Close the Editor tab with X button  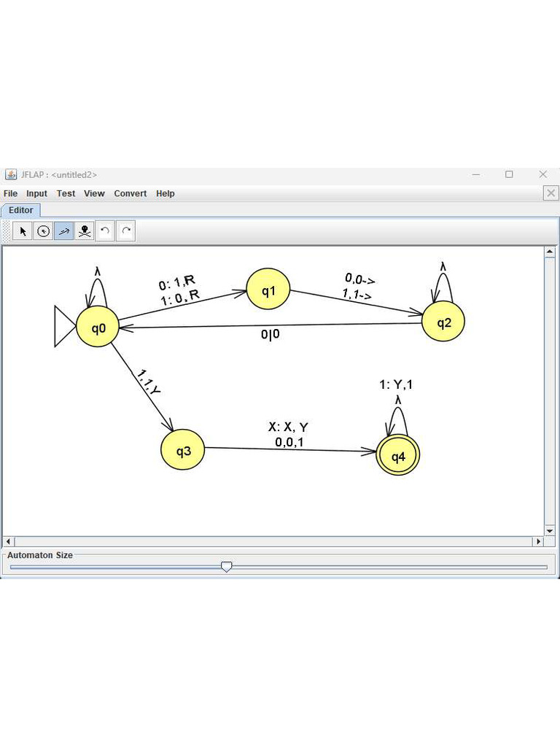[x=551, y=193]
